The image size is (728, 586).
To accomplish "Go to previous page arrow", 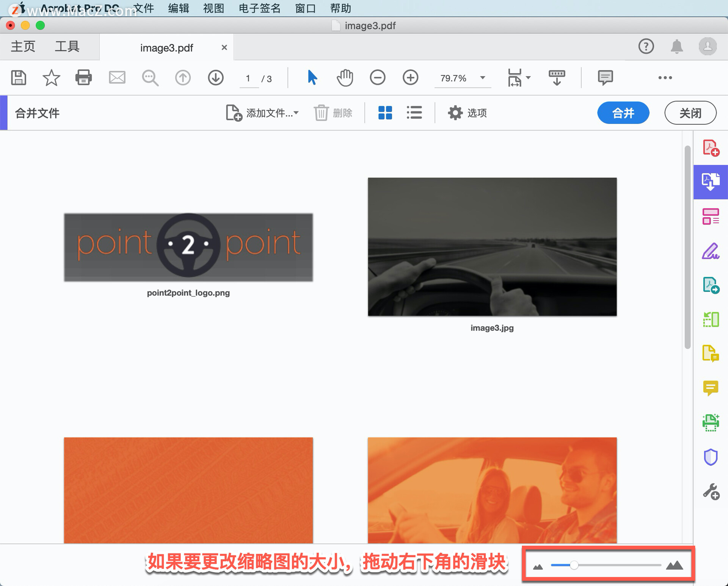I will point(183,78).
